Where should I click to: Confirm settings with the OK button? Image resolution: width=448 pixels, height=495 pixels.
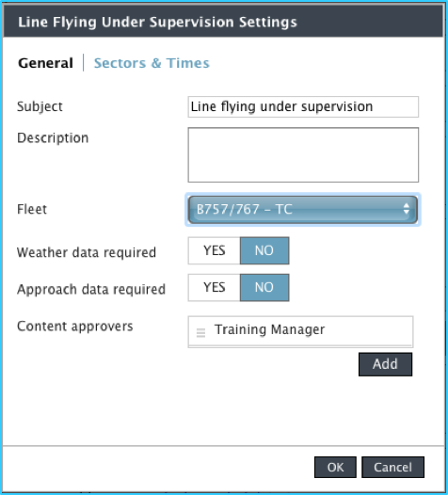[335, 467]
